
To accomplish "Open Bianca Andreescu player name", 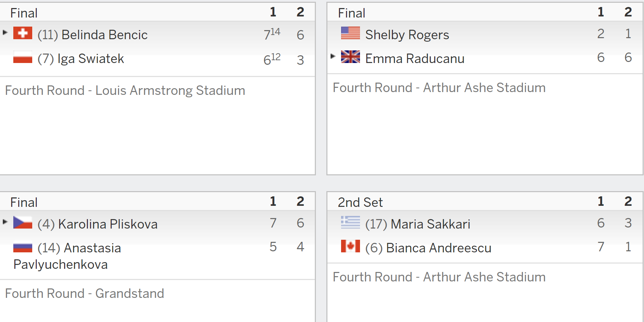I will [x=438, y=248].
